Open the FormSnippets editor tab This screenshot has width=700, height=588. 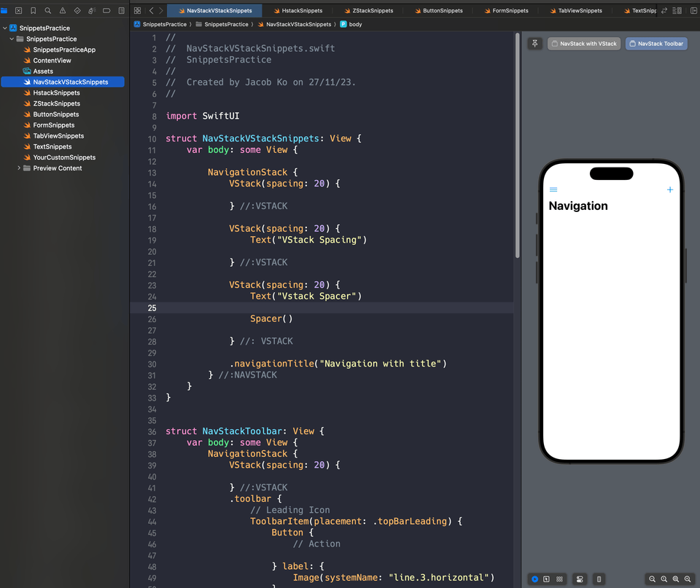[x=510, y=11]
